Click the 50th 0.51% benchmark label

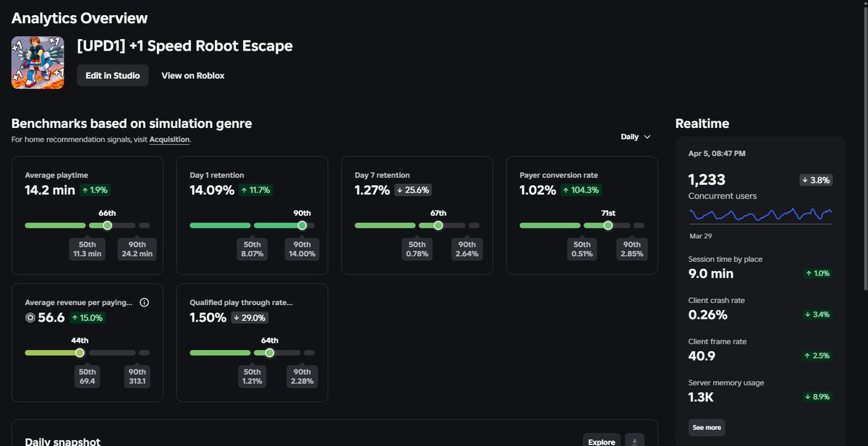582,249
